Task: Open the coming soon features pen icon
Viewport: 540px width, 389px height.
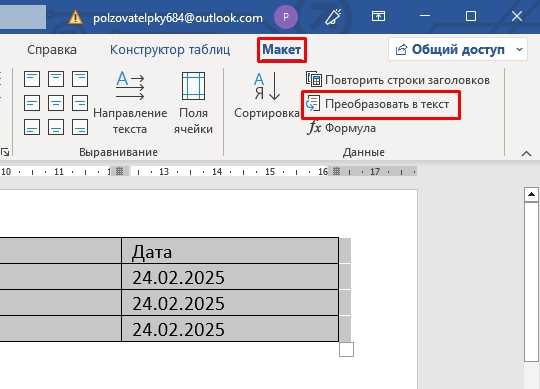Action: pos(333,17)
